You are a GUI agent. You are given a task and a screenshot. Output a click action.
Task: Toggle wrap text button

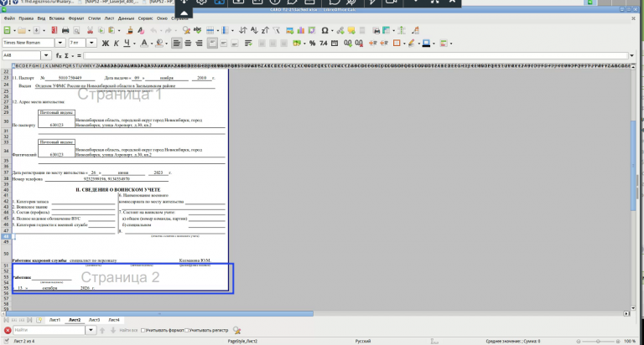248,43
